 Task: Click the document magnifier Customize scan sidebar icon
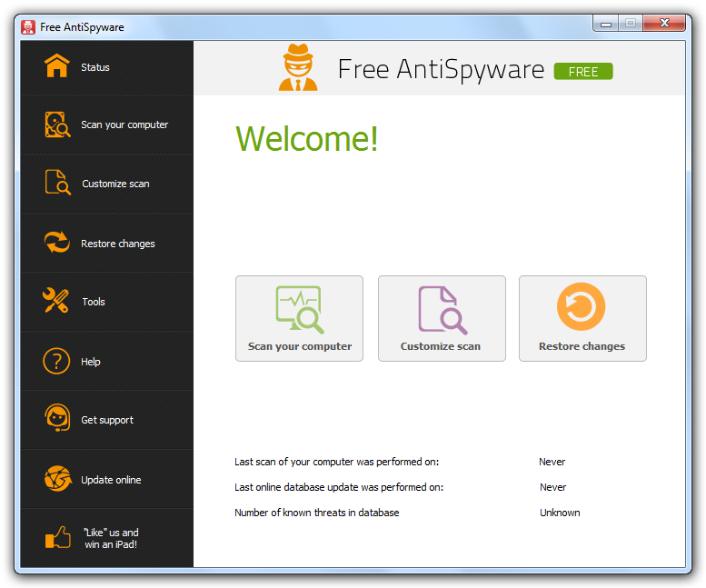(57, 183)
